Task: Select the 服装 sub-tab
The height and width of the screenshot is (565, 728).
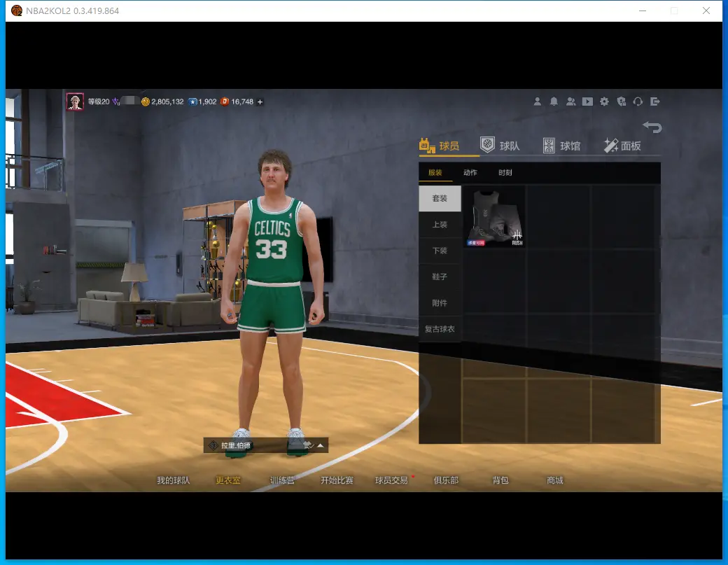Action: (435, 172)
